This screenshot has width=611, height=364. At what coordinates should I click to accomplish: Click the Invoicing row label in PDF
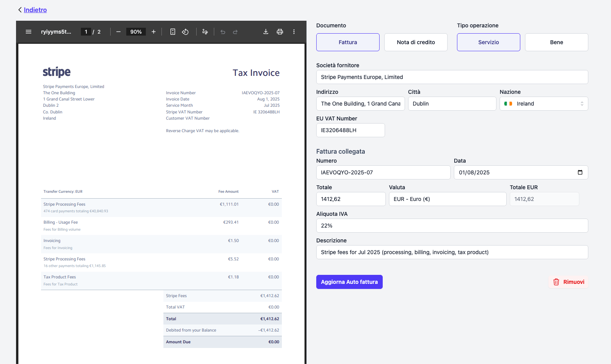[52, 241]
